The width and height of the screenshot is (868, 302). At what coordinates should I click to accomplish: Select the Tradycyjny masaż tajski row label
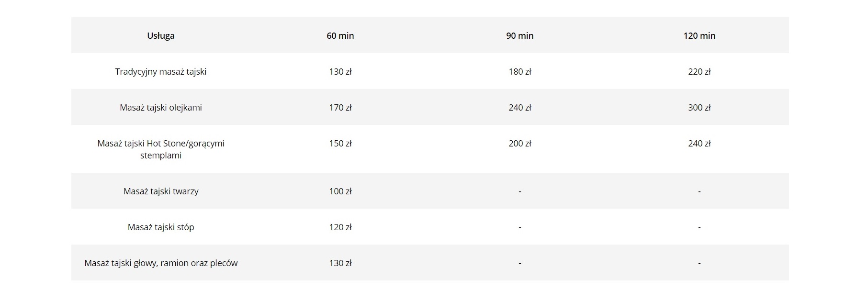coord(161,72)
